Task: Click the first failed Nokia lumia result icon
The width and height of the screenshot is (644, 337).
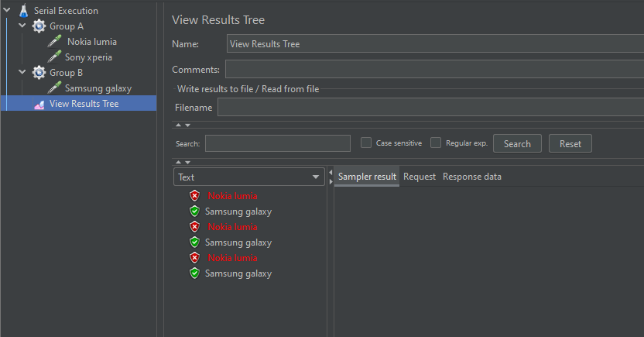Action: (194, 196)
